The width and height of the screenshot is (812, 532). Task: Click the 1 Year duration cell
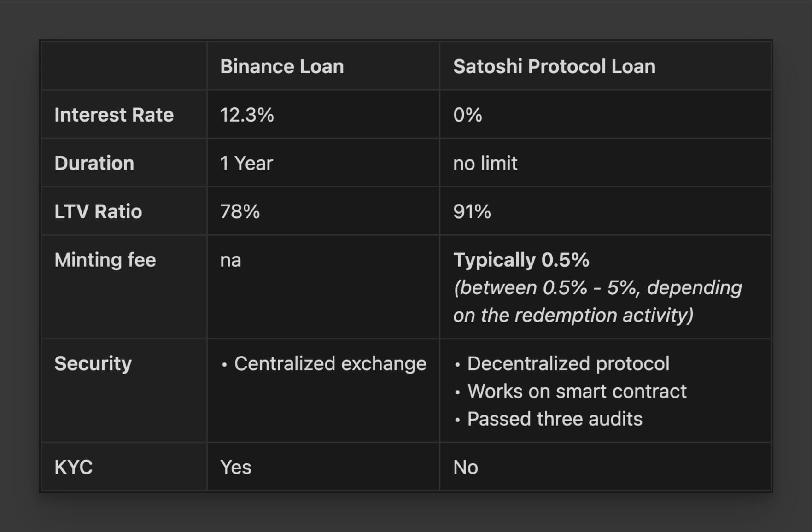coord(246,163)
